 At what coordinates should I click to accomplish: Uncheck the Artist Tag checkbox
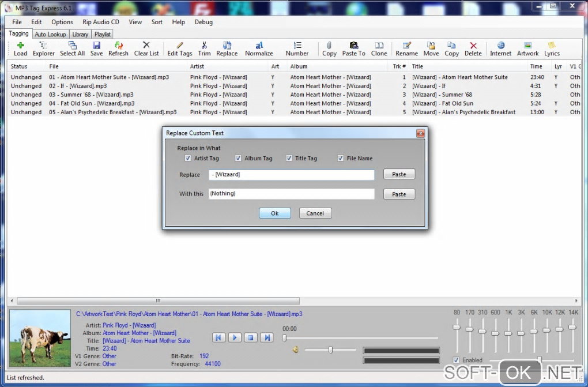pos(188,158)
